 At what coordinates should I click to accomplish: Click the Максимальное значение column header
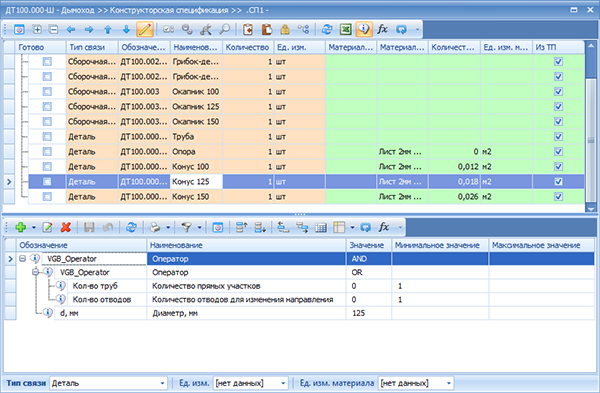[x=541, y=245]
